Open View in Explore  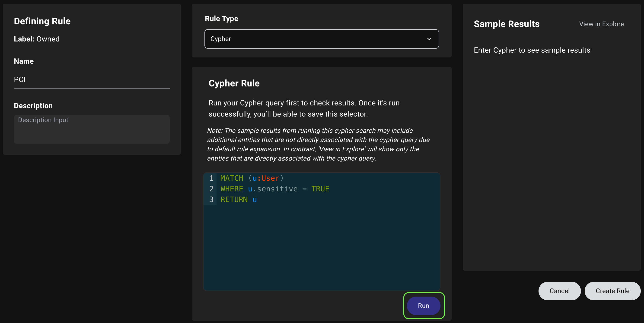pos(601,24)
